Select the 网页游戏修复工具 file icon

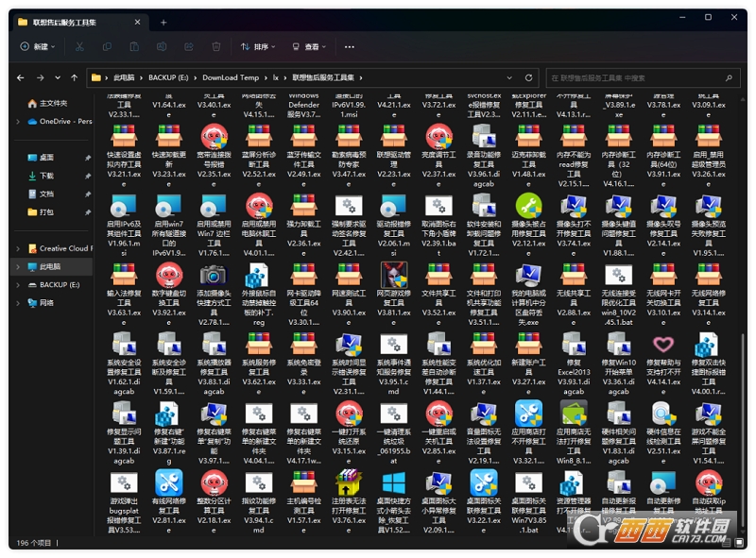pyautogui.click(x=394, y=275)
